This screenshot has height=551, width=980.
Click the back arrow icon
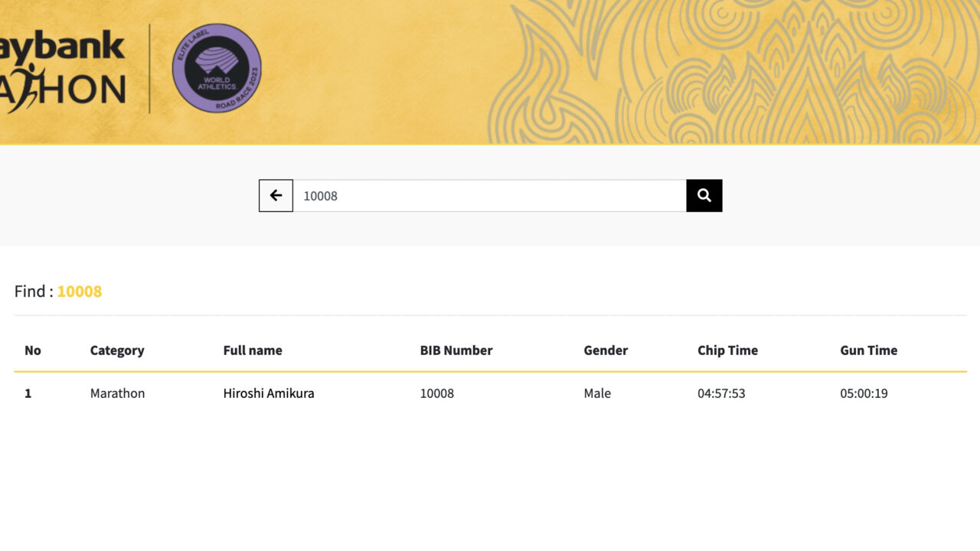click(276, 196)
